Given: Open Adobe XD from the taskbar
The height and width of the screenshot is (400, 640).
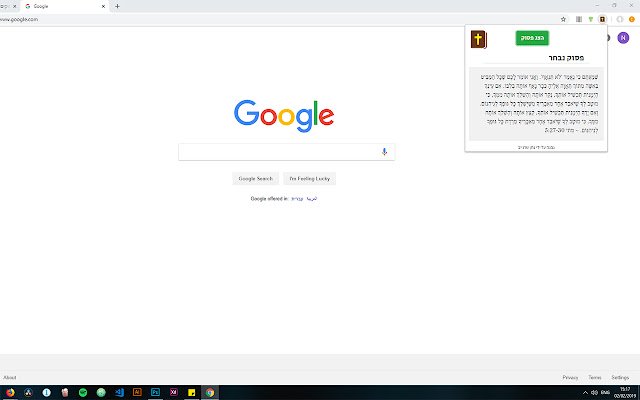Looking at the screenshot, I should pos(173,393).
